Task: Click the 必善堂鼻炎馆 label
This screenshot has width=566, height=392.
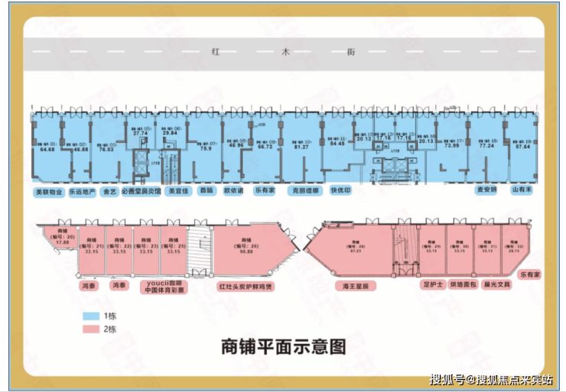Action: click(x=141, y=192)
